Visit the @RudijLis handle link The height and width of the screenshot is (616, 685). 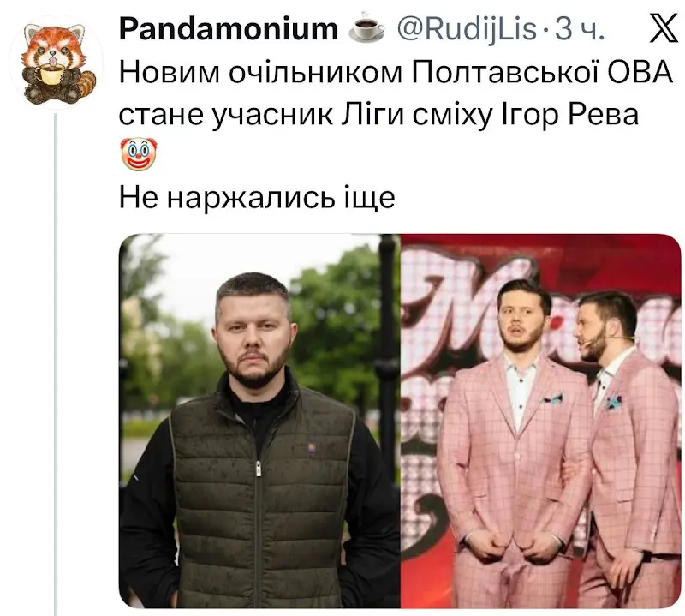tap(466, 29)
